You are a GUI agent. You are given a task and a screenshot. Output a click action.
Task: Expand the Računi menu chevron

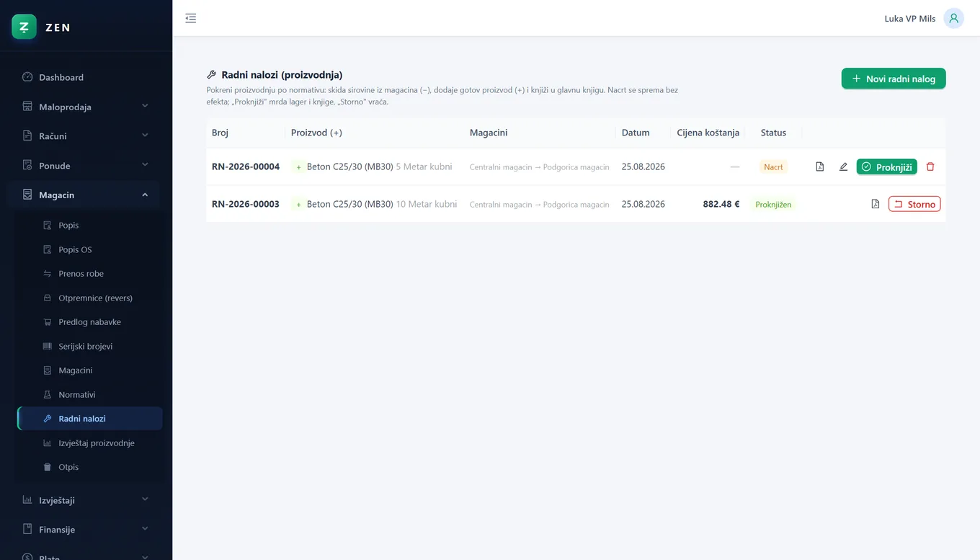tap(145, 135)
